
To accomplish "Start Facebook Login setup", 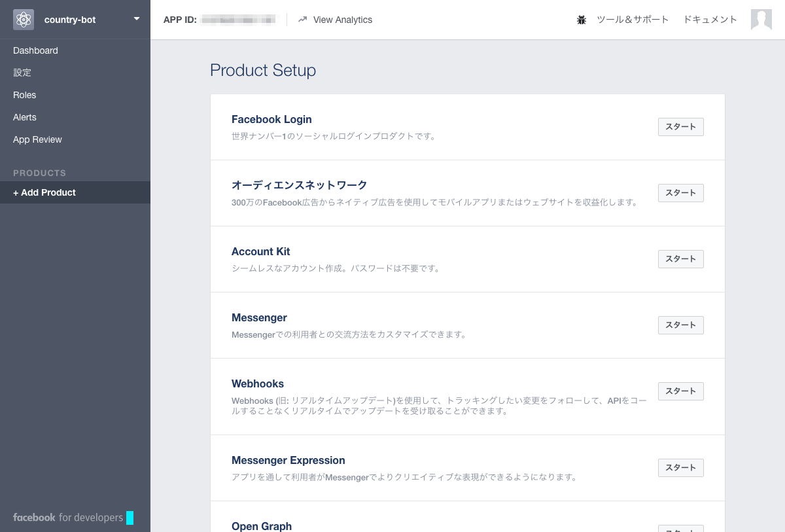I will pos(680,127).
